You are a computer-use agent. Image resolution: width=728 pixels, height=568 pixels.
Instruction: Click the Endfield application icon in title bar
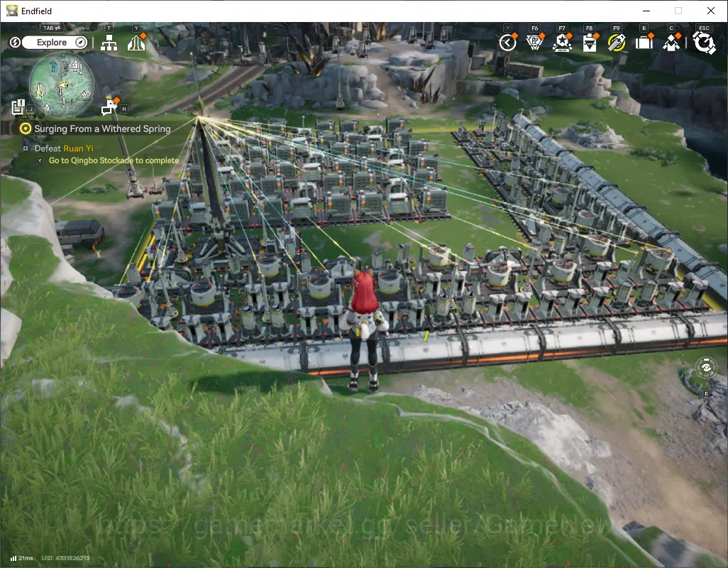coord(11,10)
